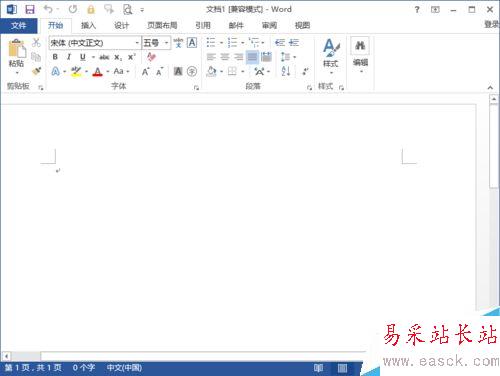Open text effects glowing A icon
Viewport: 500px width, 376px height.
click(56, 71)
